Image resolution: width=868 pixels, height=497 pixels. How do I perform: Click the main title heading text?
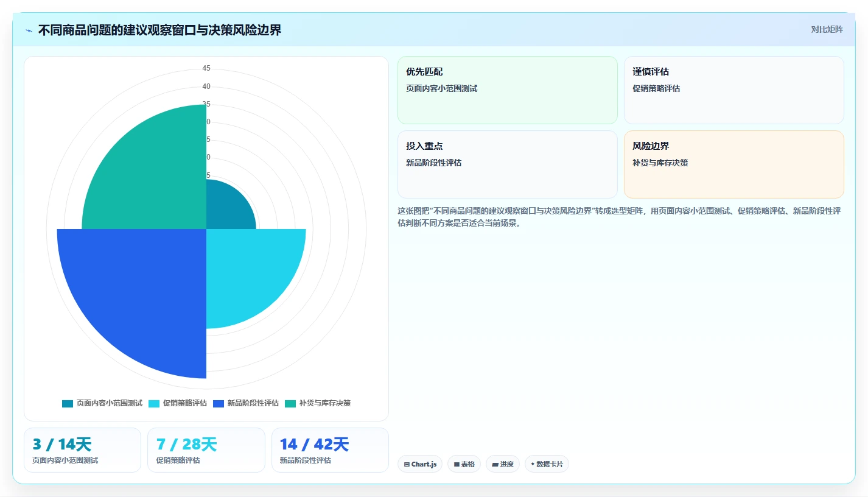click(159, 30)
